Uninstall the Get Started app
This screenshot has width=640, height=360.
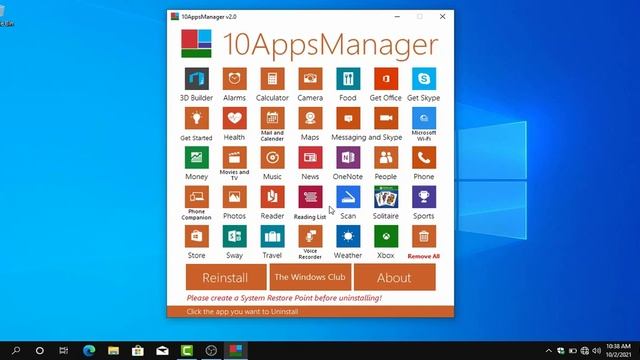tap(196, 118)
